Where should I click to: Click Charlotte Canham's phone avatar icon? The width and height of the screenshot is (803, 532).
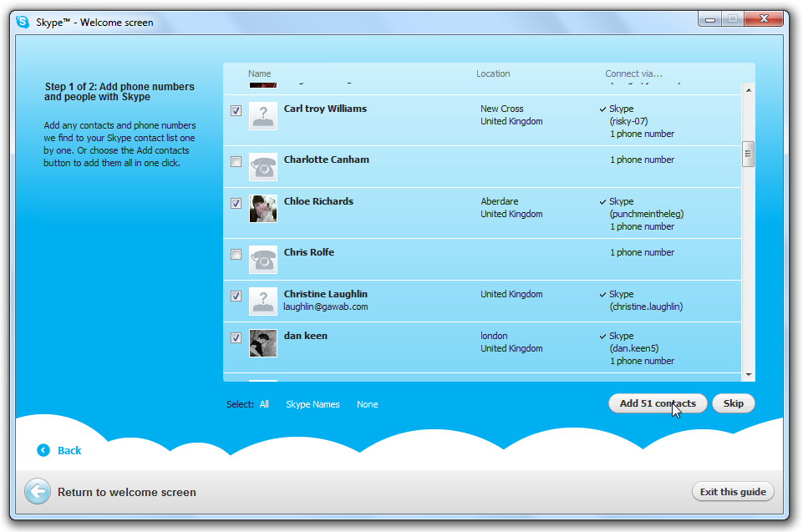[263, 166]
